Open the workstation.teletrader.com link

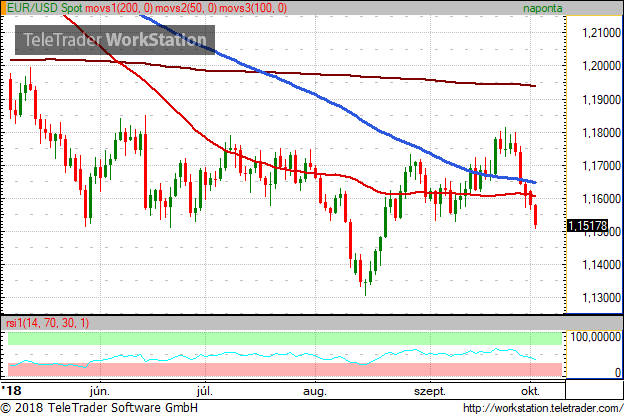(543, 408)
